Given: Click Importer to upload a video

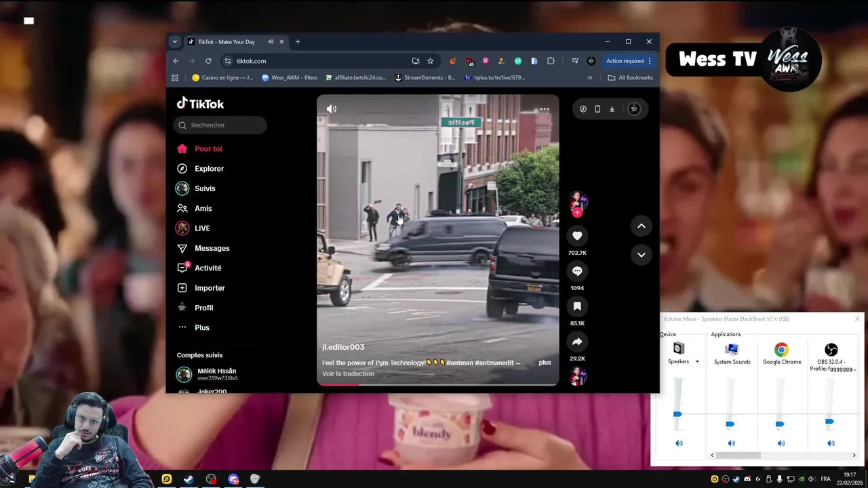Looking at the screenshot, I should click(201, 288).
